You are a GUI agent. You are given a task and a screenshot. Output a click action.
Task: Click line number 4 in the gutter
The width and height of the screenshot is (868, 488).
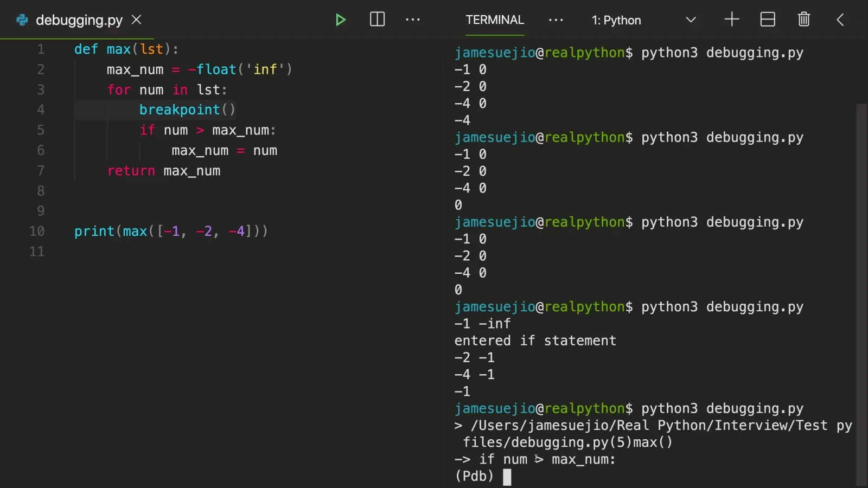[x=41, y=110]
